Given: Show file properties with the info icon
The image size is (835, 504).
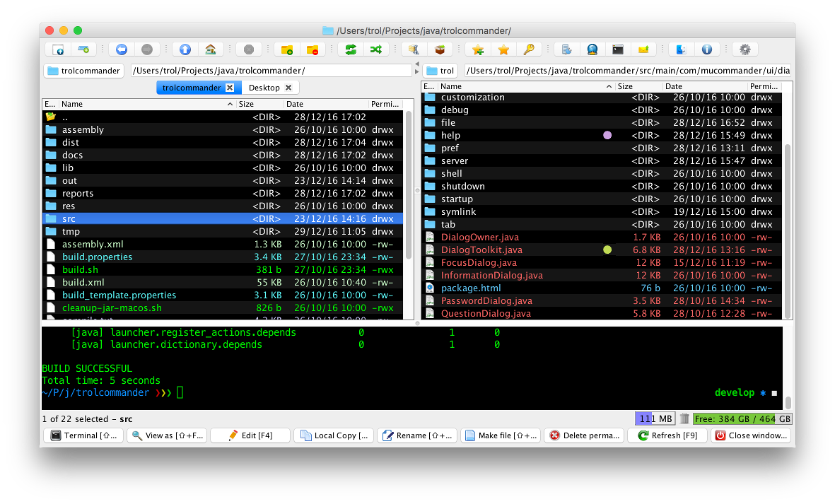Looking at the screenshot, I should click(706, 49).
